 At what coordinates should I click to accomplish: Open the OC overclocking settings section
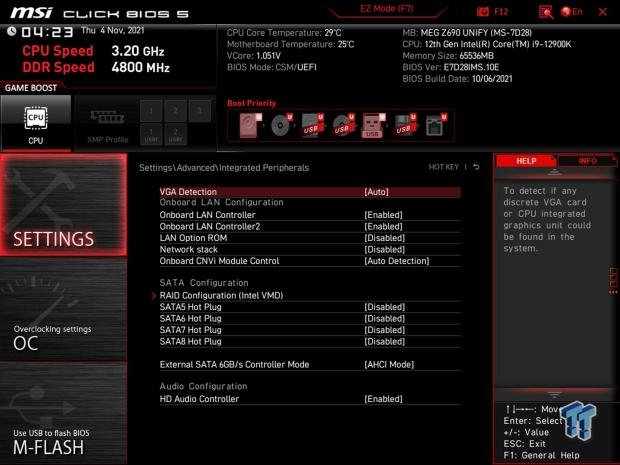pos(64,310)
